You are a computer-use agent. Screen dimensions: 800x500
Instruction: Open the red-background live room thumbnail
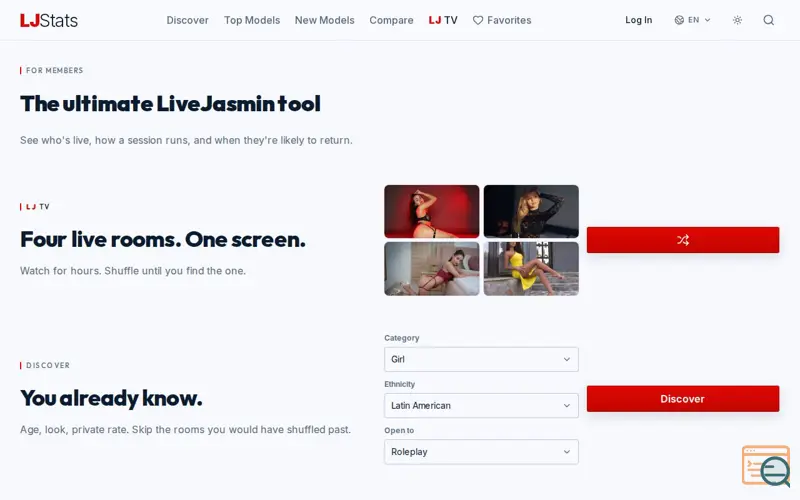pos(432,211)
